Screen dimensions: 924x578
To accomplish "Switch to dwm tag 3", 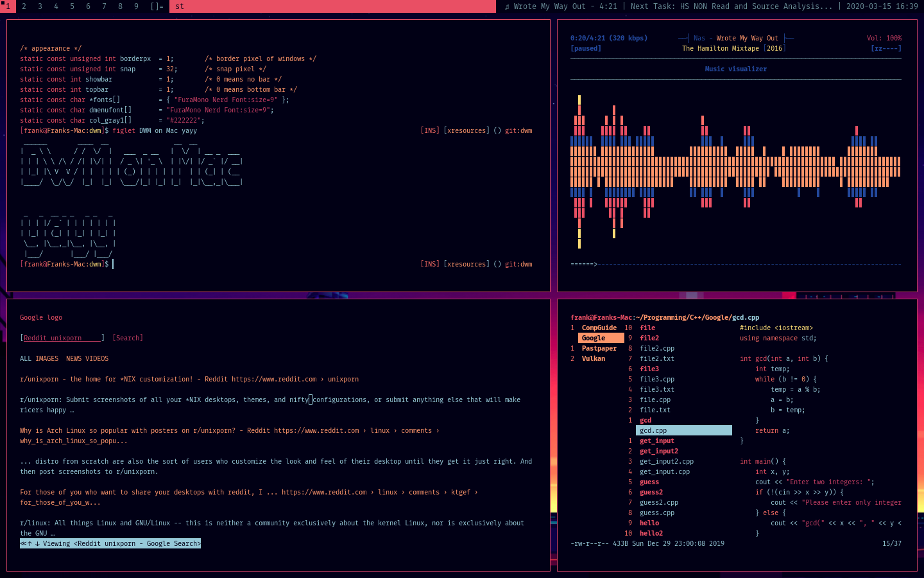I will pos(40,6).
